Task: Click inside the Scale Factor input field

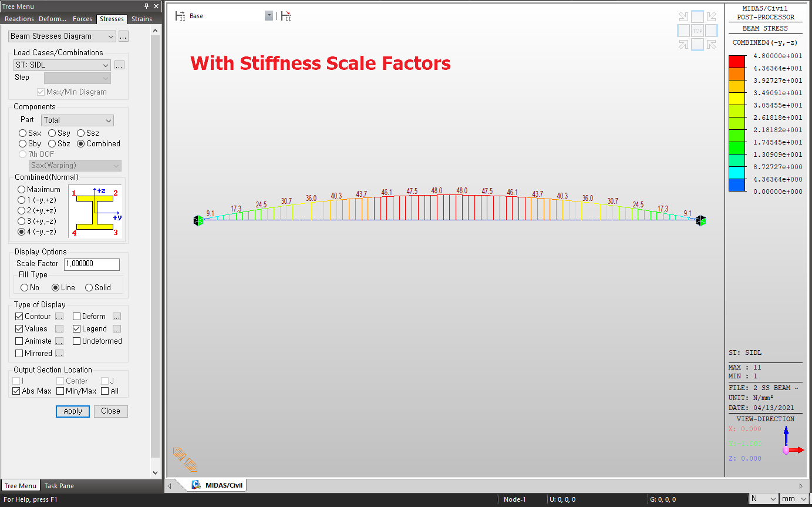Action: coord(92,264)
